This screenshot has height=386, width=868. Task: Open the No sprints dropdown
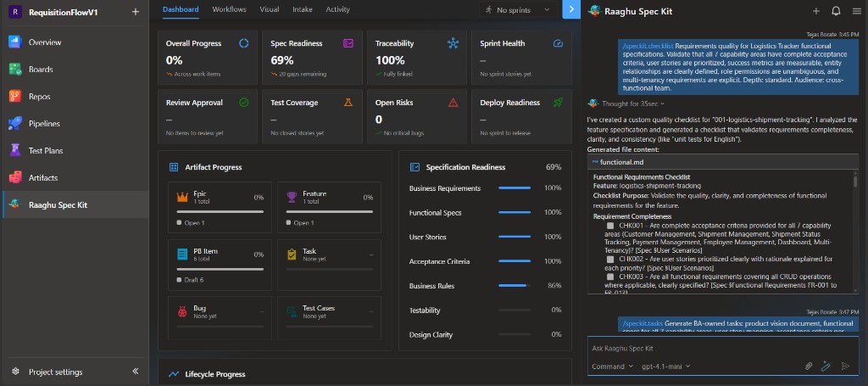pos(517,10)
